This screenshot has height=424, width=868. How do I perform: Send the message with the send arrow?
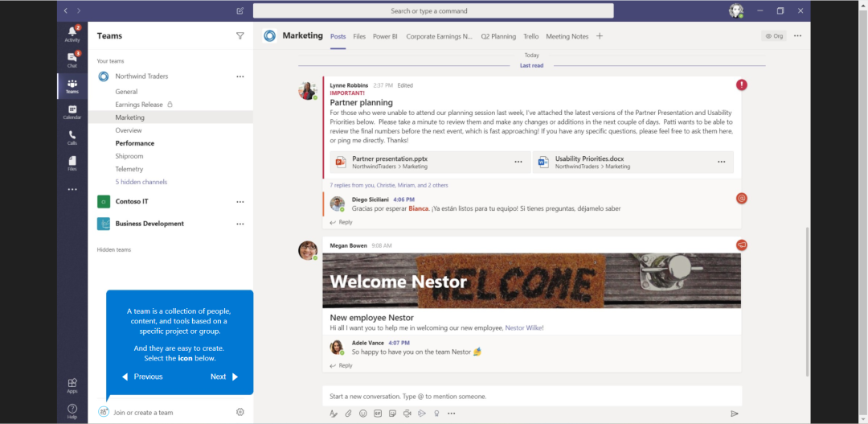[734, 414]
